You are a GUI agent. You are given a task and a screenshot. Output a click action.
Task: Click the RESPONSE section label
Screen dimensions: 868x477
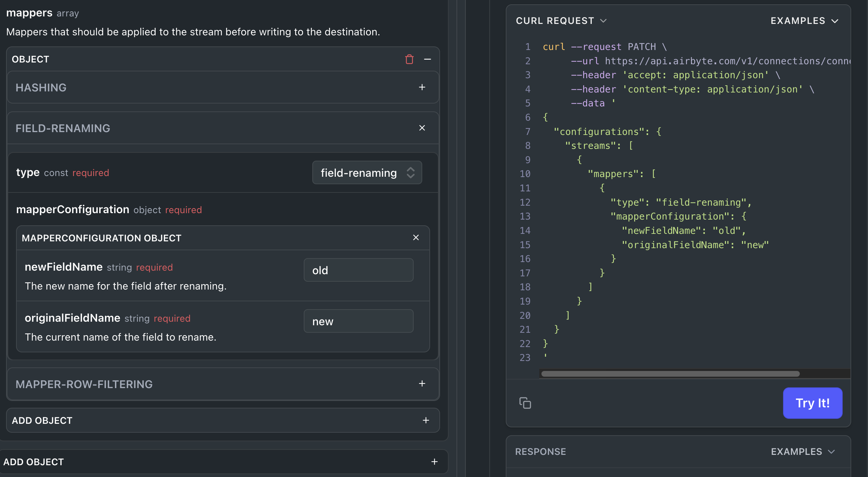[540, 451]
